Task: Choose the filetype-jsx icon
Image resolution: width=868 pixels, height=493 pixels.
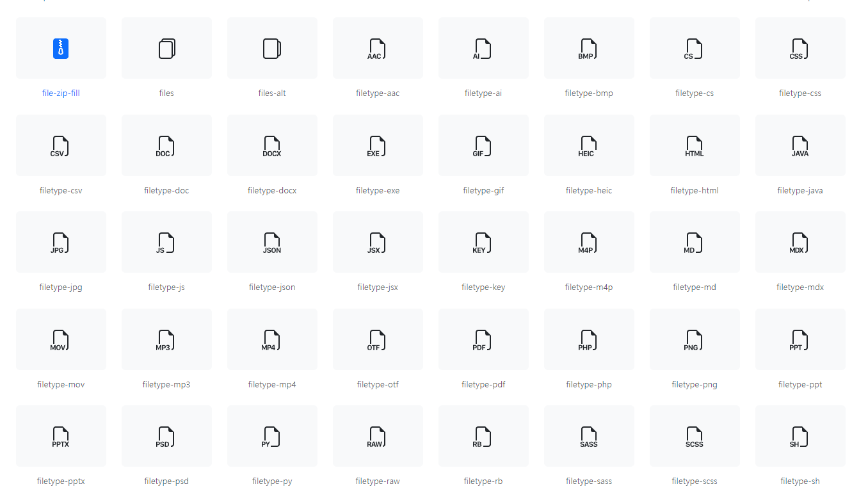Action: (378, 243)
